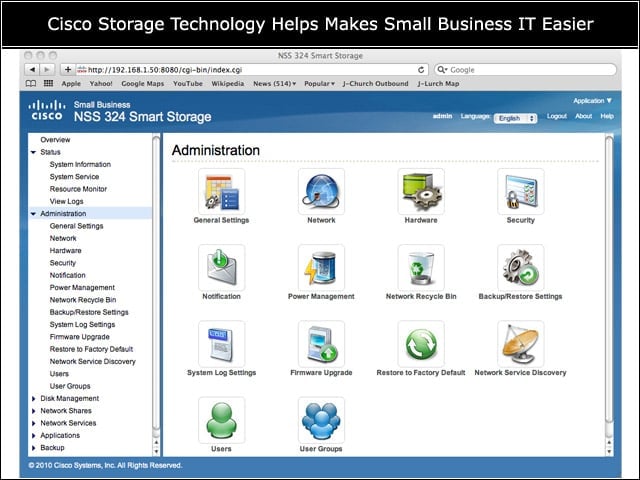
Task: Open the News (514) bookmark folder
Action: click(274, 84)
